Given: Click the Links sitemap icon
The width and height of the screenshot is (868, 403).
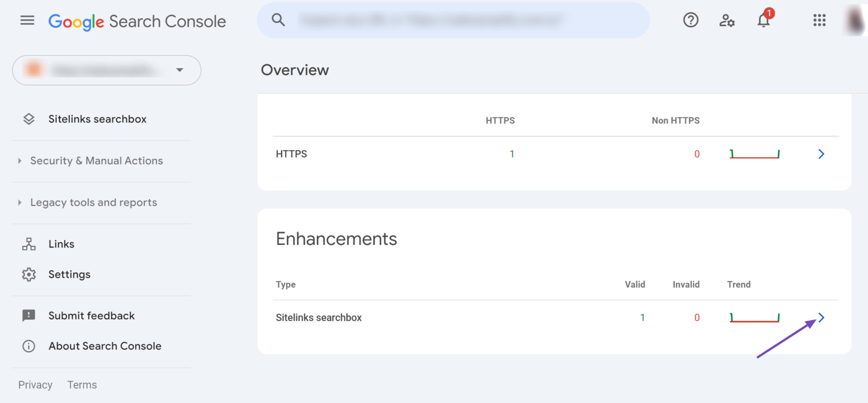Looking at the screenshot, I should 29,244.
